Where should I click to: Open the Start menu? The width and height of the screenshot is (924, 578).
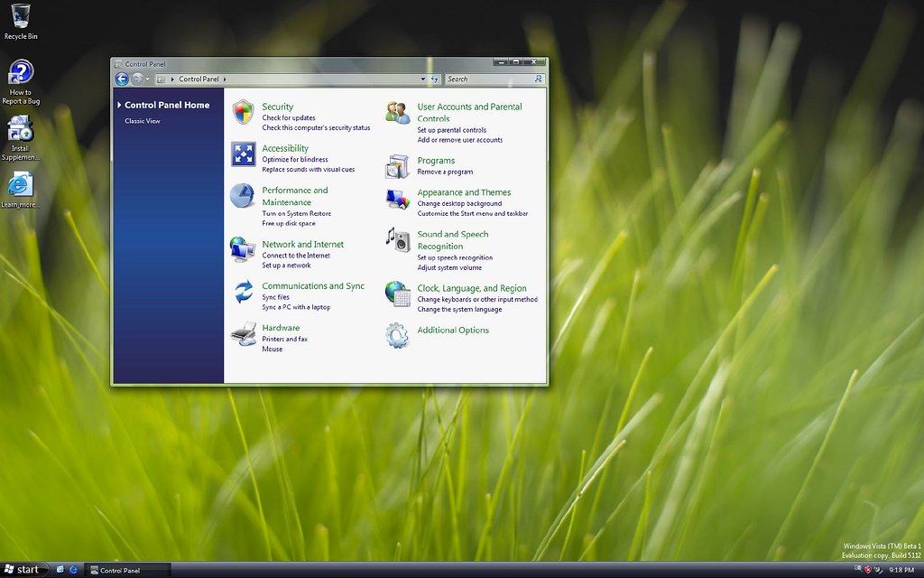coord(23,570)
